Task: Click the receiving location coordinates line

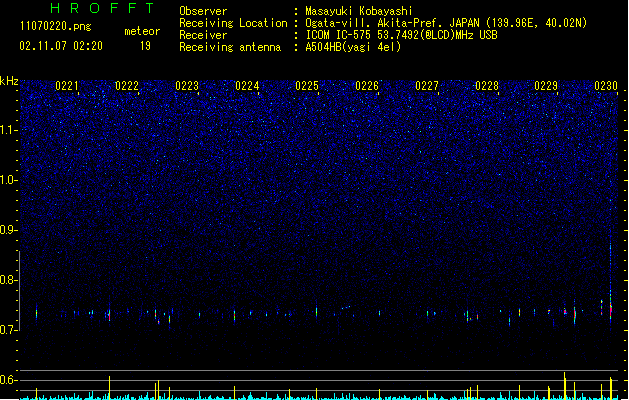Action: click(x=446, y=23)
